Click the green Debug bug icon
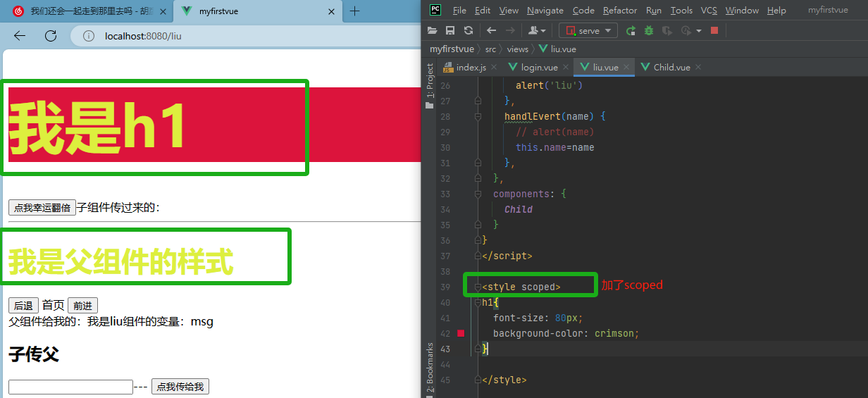The height and width of the screenshot is (398, 868). pos(649,30)
